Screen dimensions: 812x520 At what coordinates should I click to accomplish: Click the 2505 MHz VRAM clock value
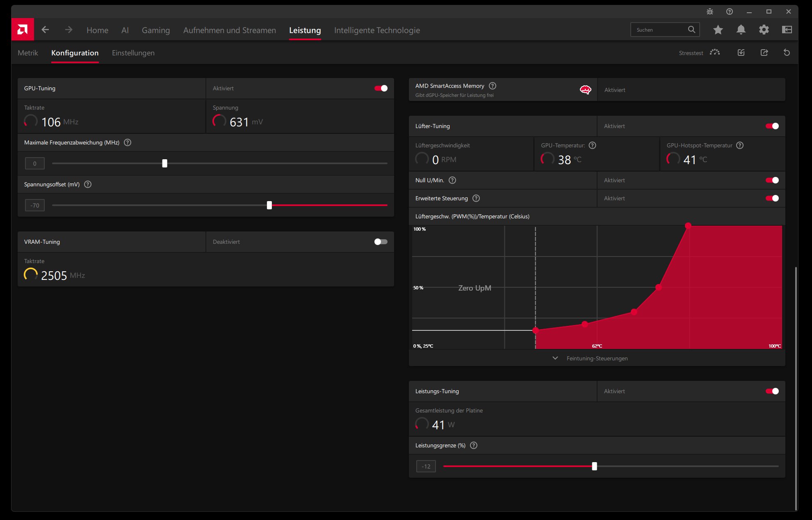54,275
